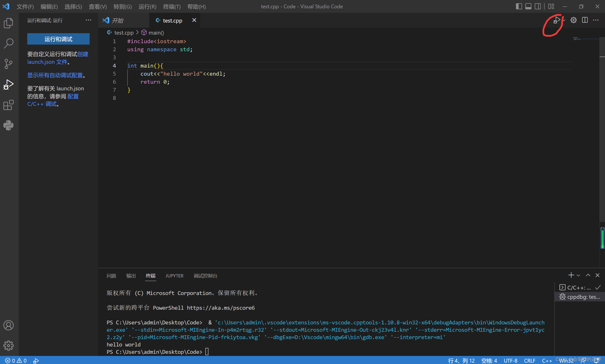Customize layout icon in title bar

[551, 6]
